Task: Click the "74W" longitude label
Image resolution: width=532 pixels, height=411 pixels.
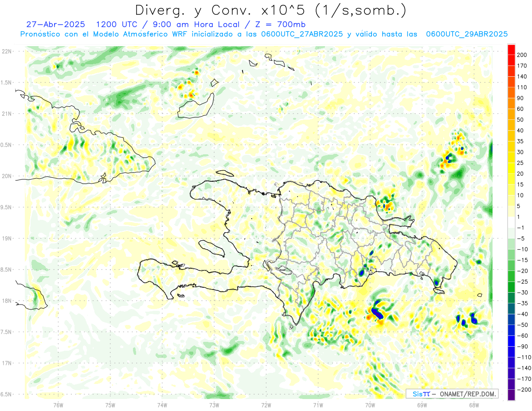Action: pos(162,404)
